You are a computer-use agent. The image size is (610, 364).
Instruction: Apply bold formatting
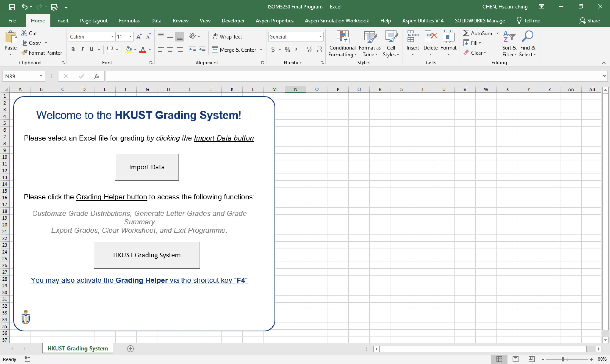pyautogui.click(x=73, y=49)
